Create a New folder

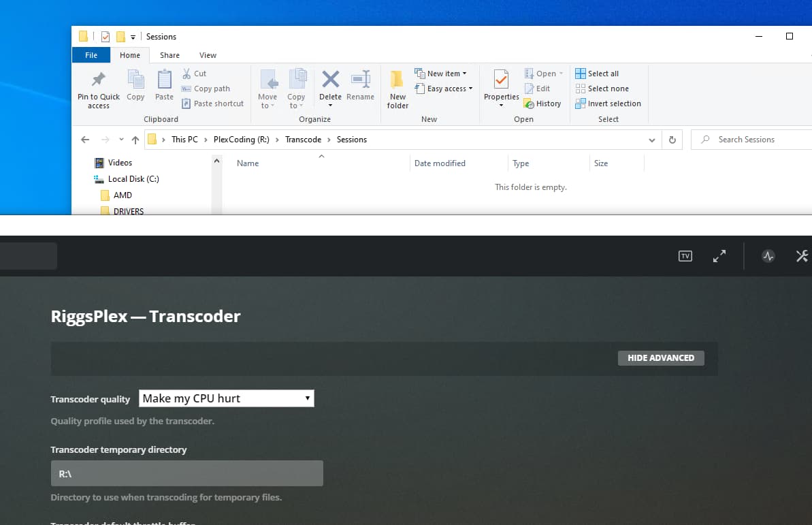[397, 89]
